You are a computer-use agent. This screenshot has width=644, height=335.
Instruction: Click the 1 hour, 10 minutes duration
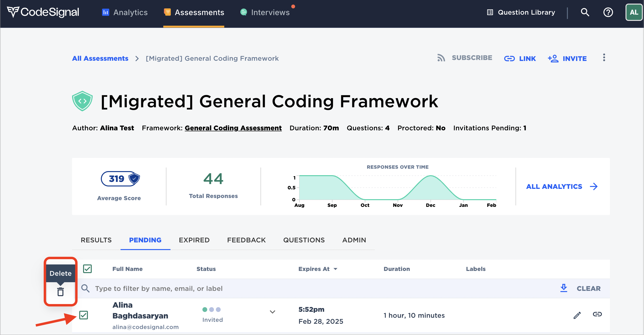coord(414,316)
